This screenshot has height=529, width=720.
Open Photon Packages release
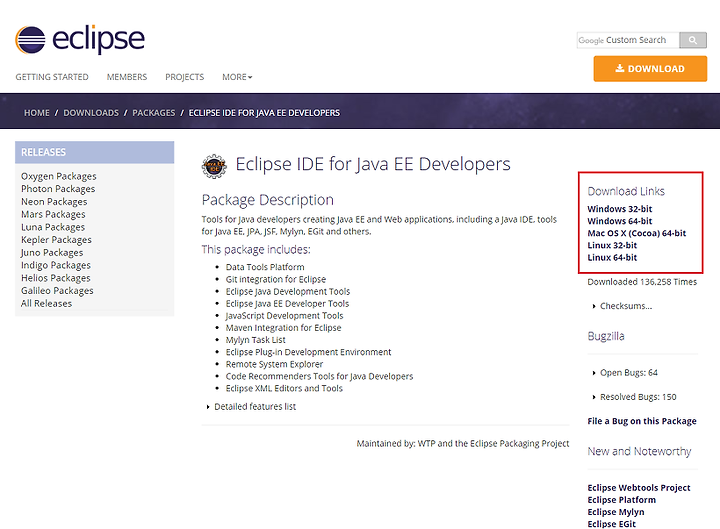pos(58,189)
